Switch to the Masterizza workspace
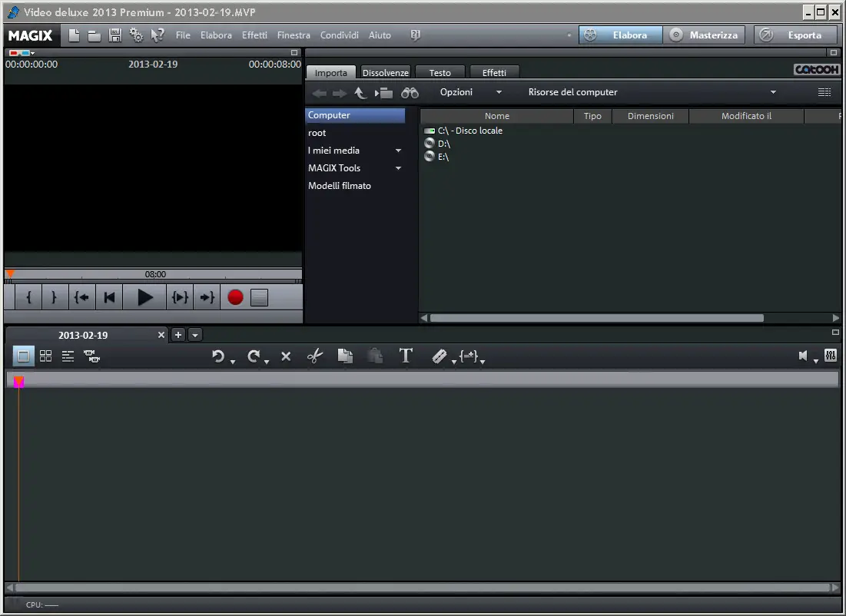 pos(704,35)
